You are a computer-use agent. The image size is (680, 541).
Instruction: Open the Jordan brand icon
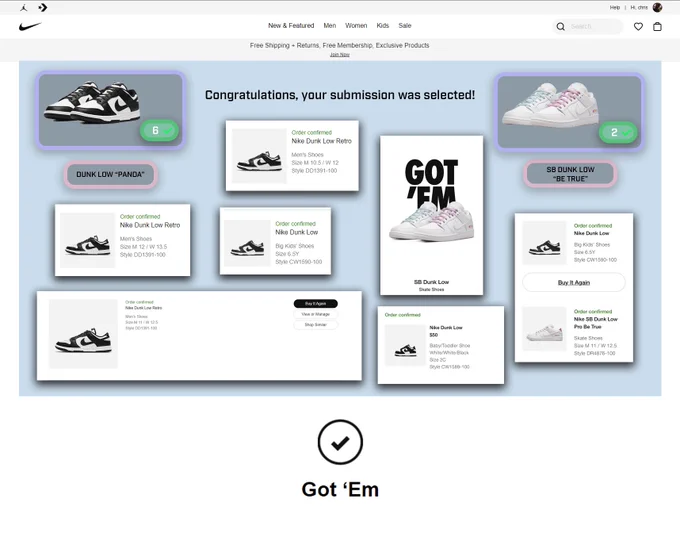point(24,7)
